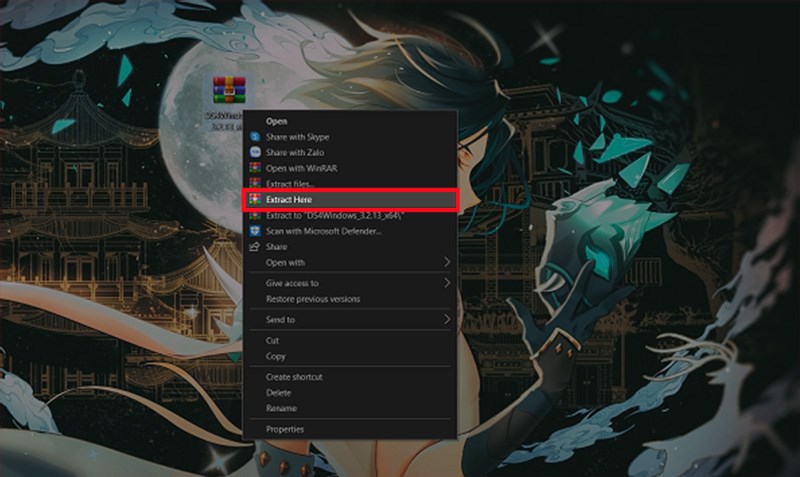Click the Share arrow icon

click(256, 247)
